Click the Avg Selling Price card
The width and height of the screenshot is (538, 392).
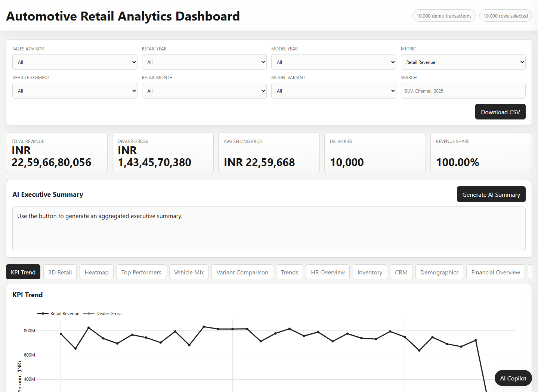269,153
